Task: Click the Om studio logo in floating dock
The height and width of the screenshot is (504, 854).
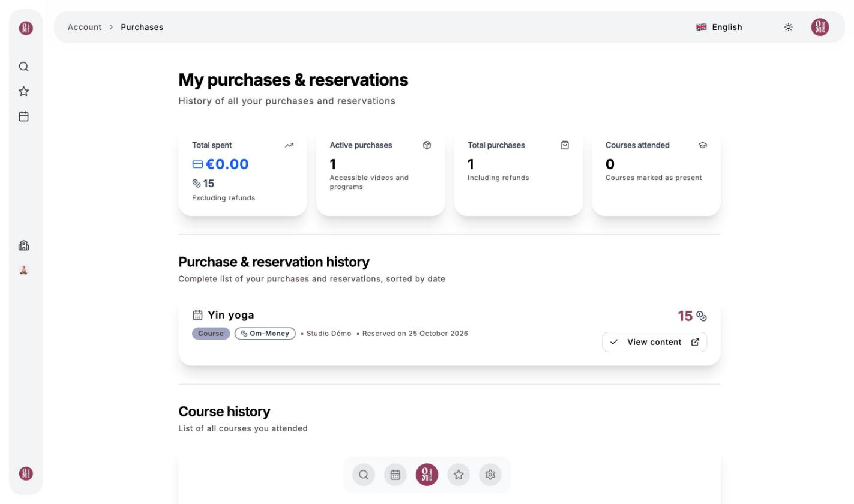Action: (427, 475)
